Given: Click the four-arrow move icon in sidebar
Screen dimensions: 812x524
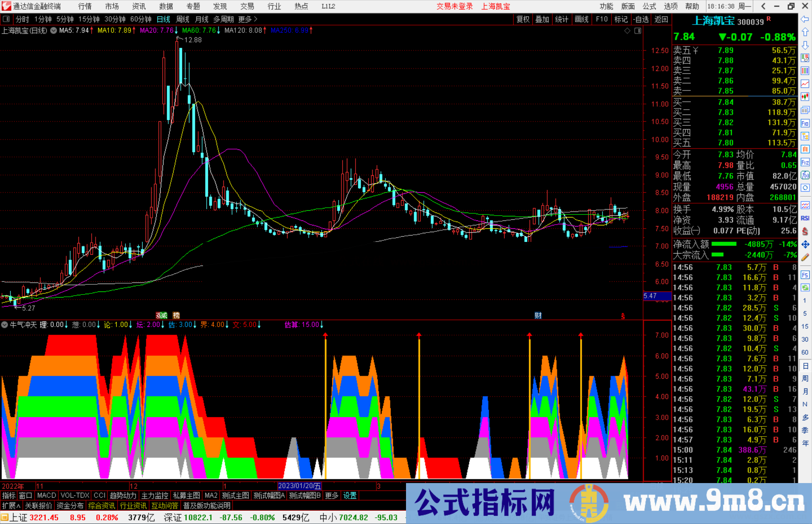Looking at the screenshot, I should point(805,245).
